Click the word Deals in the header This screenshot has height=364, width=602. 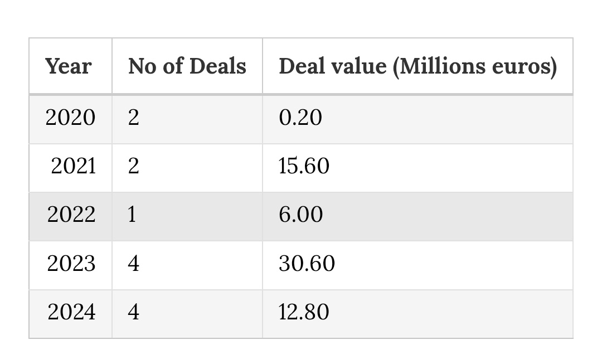click(x=218, y=66)
